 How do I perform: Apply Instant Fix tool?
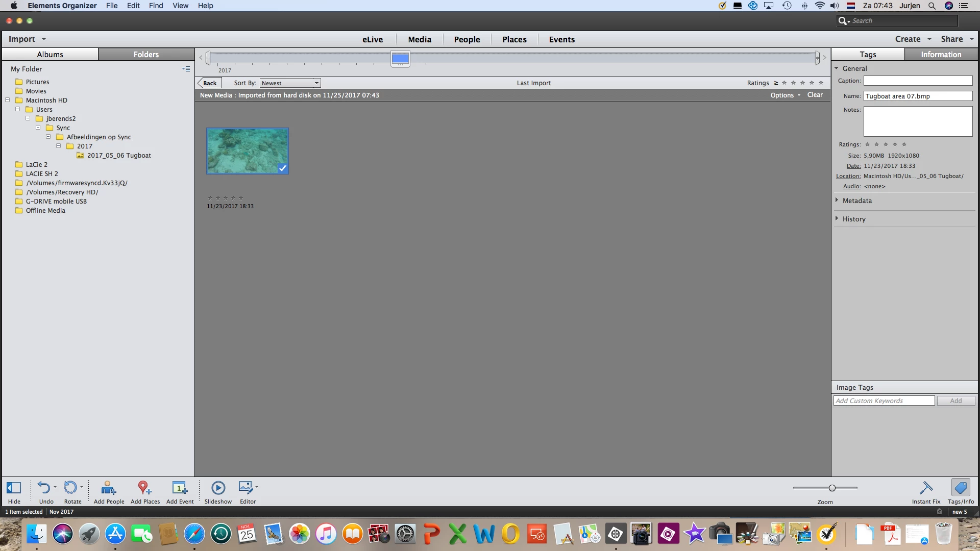click(x=925, y=488)
